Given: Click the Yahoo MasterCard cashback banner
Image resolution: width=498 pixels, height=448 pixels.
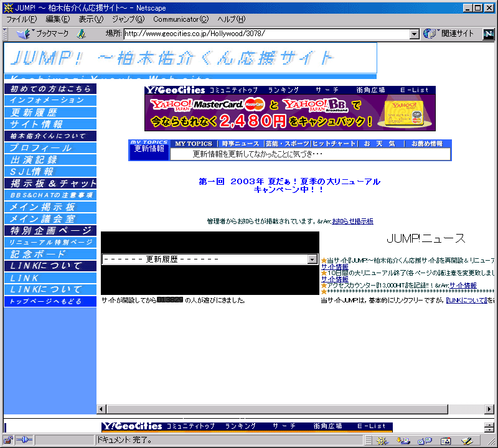Looking at the screenshot, I should click(290, 113).
